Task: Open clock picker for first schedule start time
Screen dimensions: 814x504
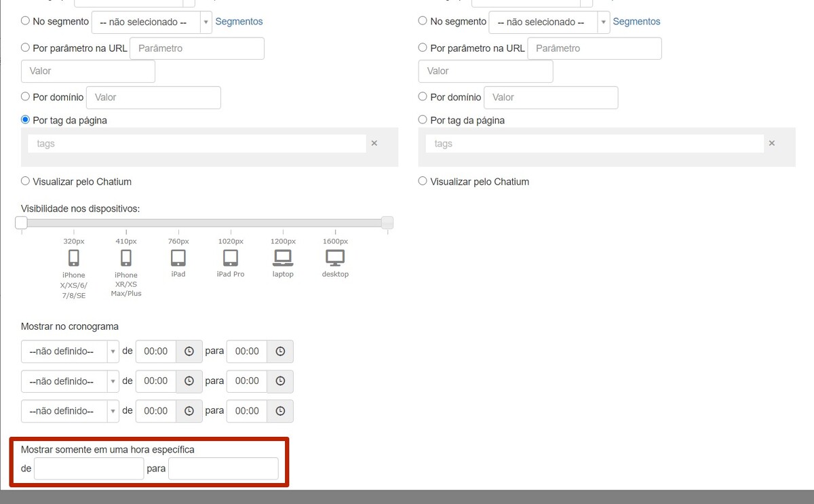Action: 189,351
